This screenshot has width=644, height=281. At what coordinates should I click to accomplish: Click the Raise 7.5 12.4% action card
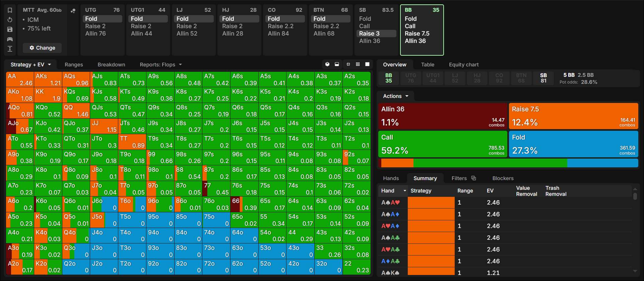pos(574,116)
